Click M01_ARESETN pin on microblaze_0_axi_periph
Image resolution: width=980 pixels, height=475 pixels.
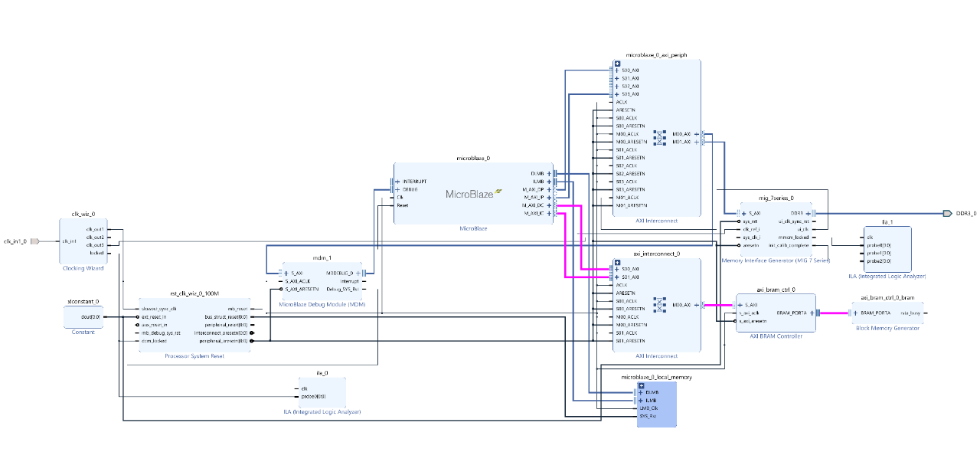click(632, 205)
